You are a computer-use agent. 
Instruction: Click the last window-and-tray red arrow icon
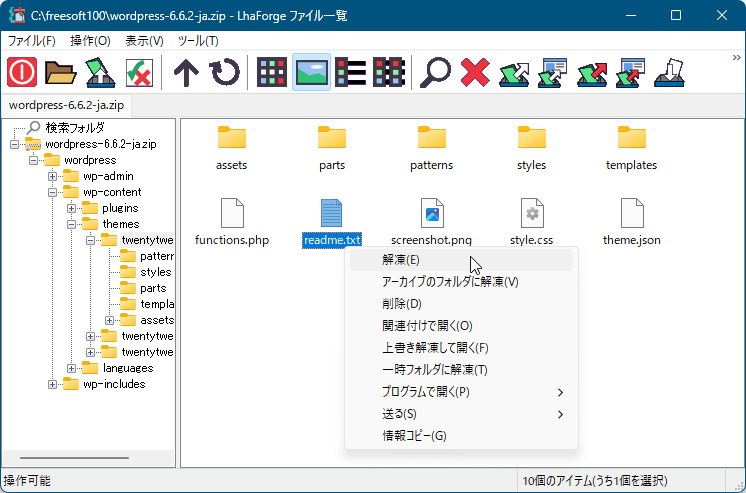(630, 73)
